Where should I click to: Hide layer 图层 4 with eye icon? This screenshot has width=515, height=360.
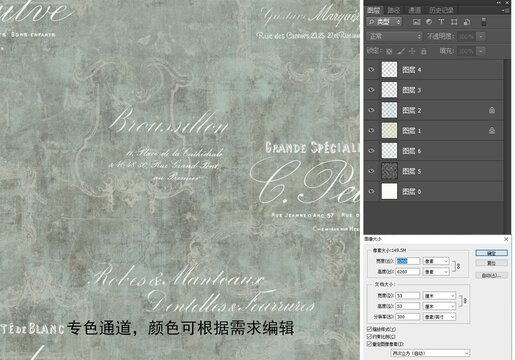click(x=371, y=70)
